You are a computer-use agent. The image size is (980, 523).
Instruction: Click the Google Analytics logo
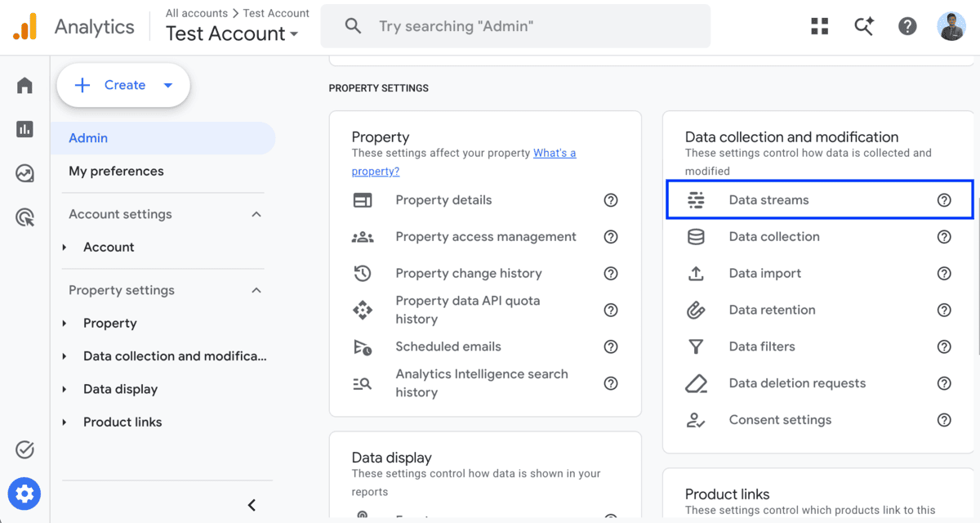click(24, 26)
